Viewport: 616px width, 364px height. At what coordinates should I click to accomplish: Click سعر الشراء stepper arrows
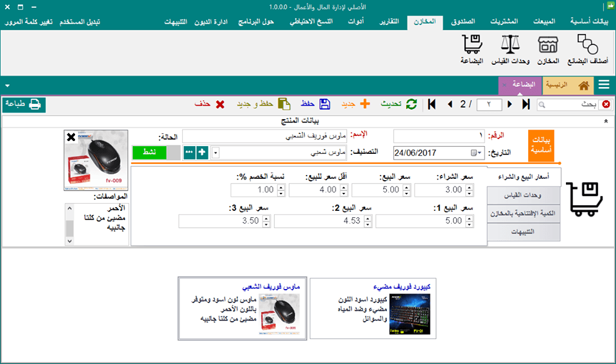[469, 190]
